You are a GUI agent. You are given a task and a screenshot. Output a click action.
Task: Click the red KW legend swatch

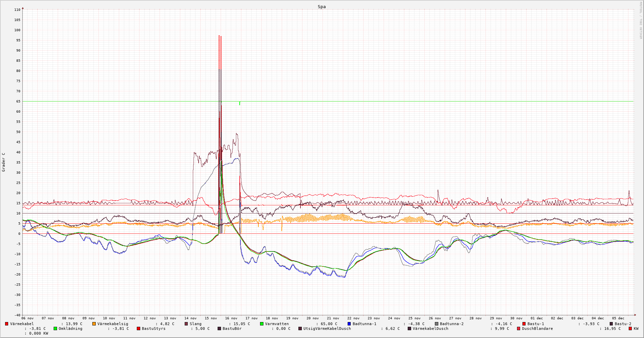coord(630,328)
